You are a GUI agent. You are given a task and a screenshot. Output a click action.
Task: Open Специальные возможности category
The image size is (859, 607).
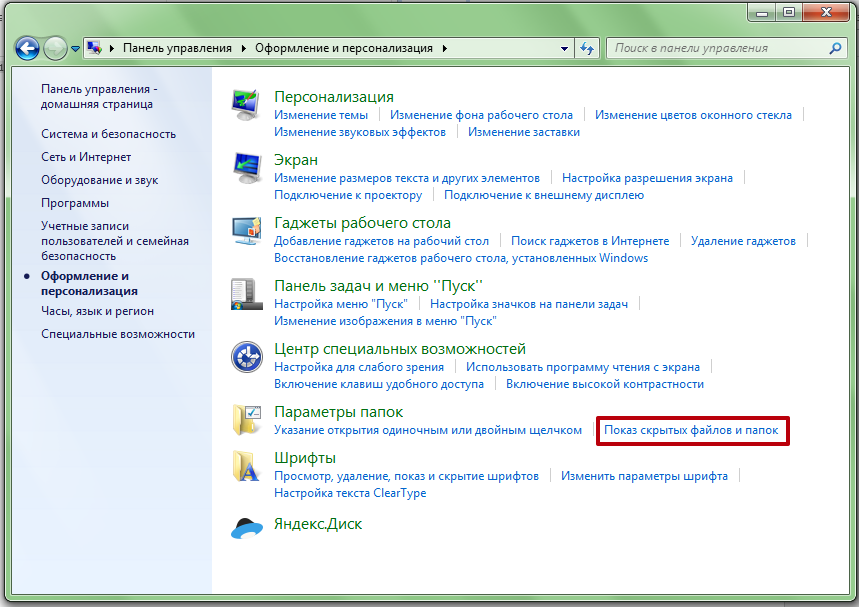click(118, 334)
